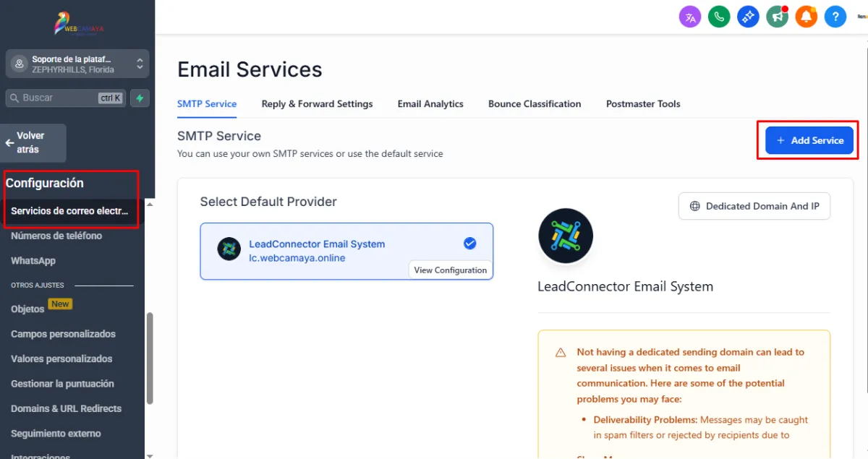Open Campos personalizados
868x459 pixels.
[63, 334]
